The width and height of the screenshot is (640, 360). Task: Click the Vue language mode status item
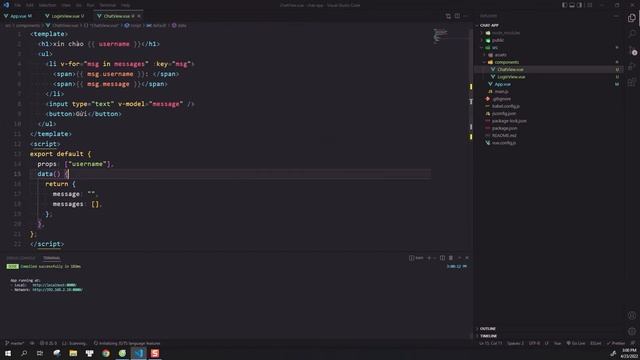coord(558,343)
